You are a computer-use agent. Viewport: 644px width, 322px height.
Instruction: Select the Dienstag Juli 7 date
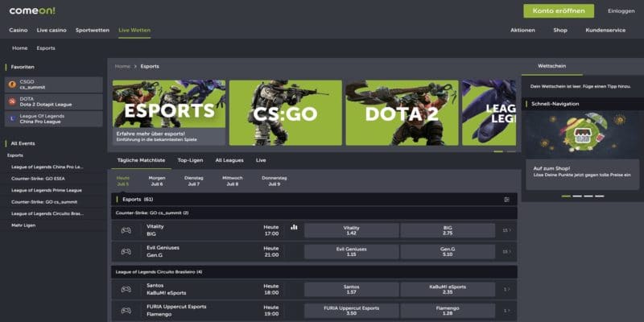click(194, 181)
